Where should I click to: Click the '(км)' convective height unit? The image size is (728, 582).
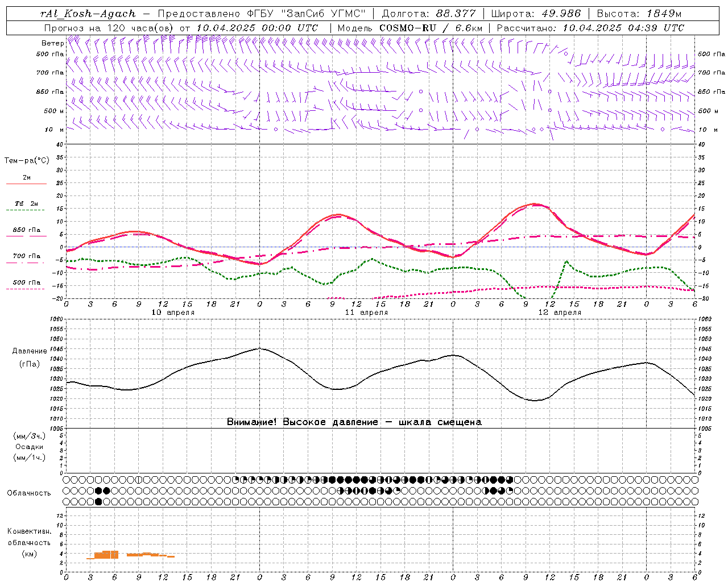click(x=29, y=554)
